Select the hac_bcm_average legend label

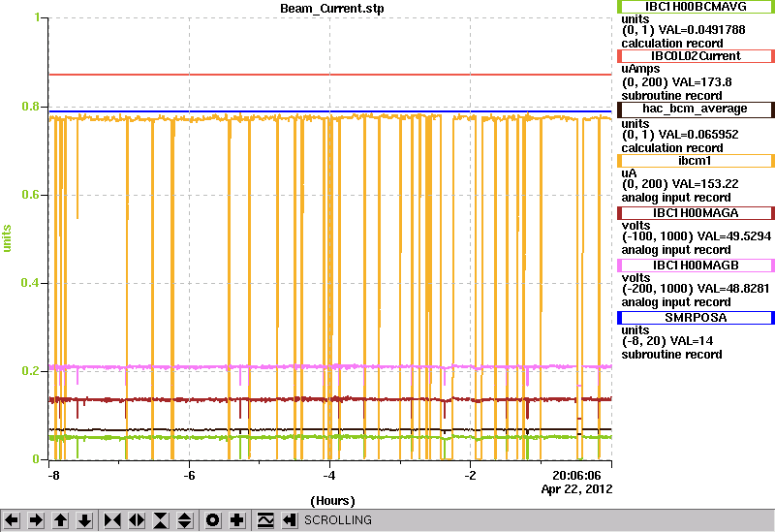point(696,110)
